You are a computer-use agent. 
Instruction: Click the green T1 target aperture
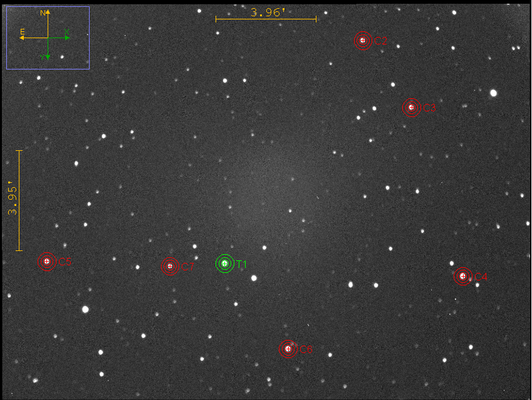coord(224,264)
